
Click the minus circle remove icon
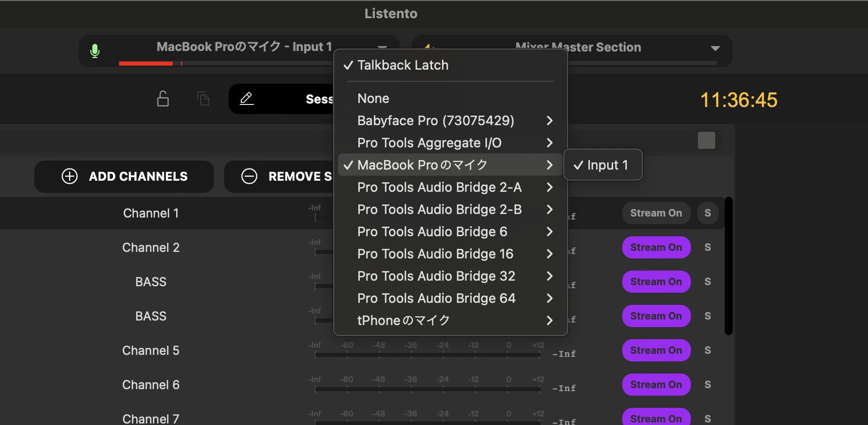249,176
